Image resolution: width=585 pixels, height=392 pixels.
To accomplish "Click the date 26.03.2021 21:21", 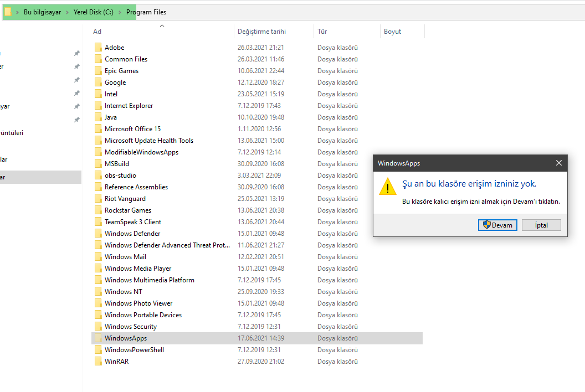I will (x=261, y=48).
